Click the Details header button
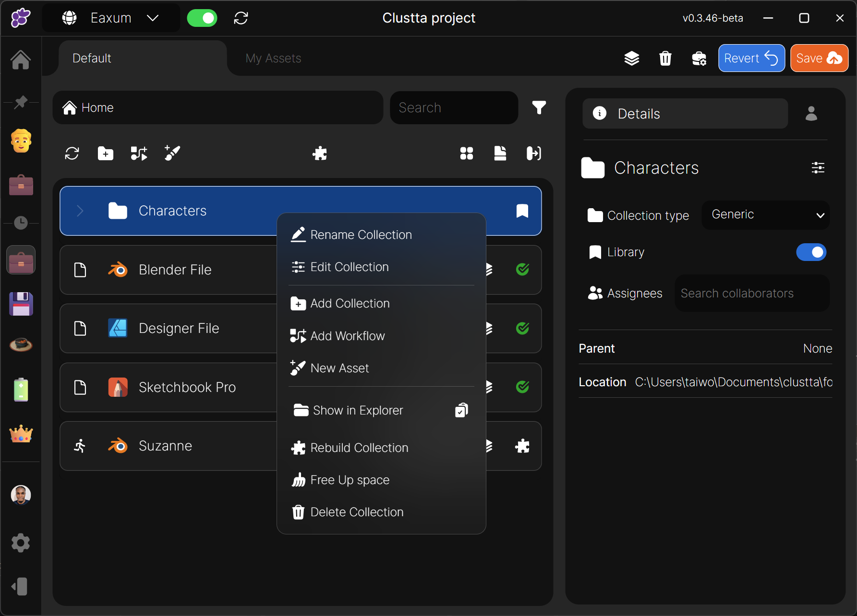Screen dimensions: 857x616 [x=685, y=114]
